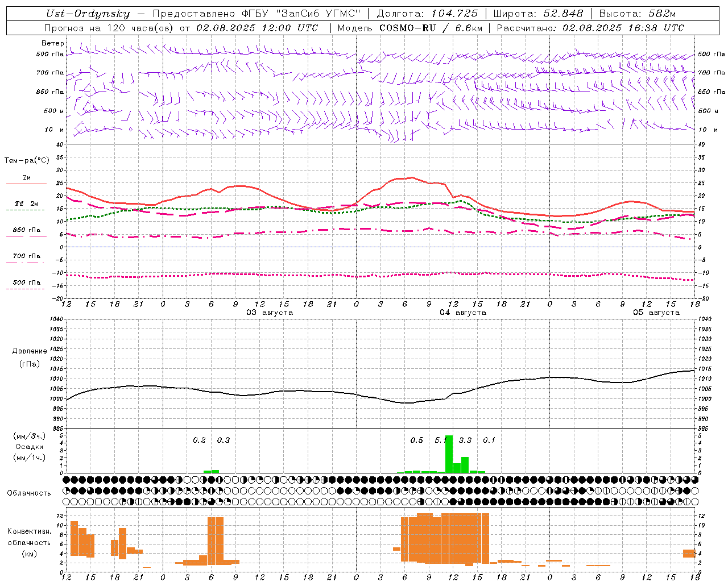Click the (мм/3ч.) unit label
This screenshot has width=728, height=582.
coord(29,436)
